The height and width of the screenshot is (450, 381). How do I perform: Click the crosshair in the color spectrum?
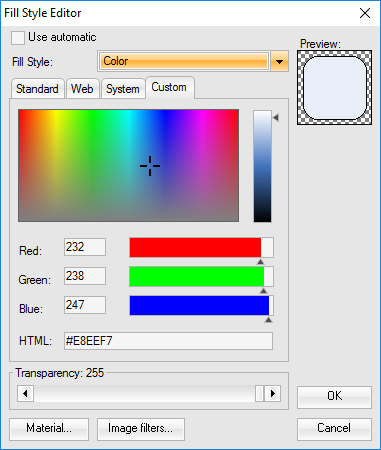click(x=150, y=166)
